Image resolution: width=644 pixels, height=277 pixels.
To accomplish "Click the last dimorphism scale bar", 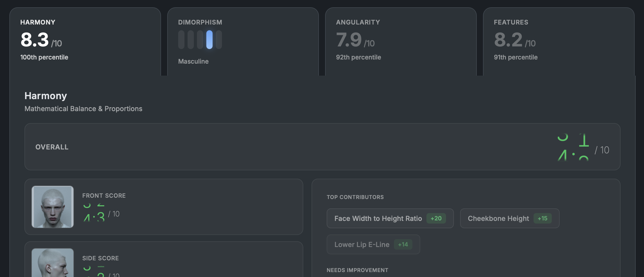I will pos(219,40).
